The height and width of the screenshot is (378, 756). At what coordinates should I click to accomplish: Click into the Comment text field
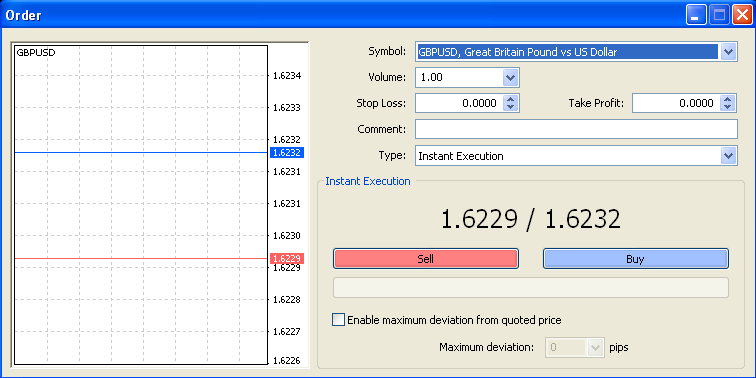pyautogui.click(x=576, y=129)
